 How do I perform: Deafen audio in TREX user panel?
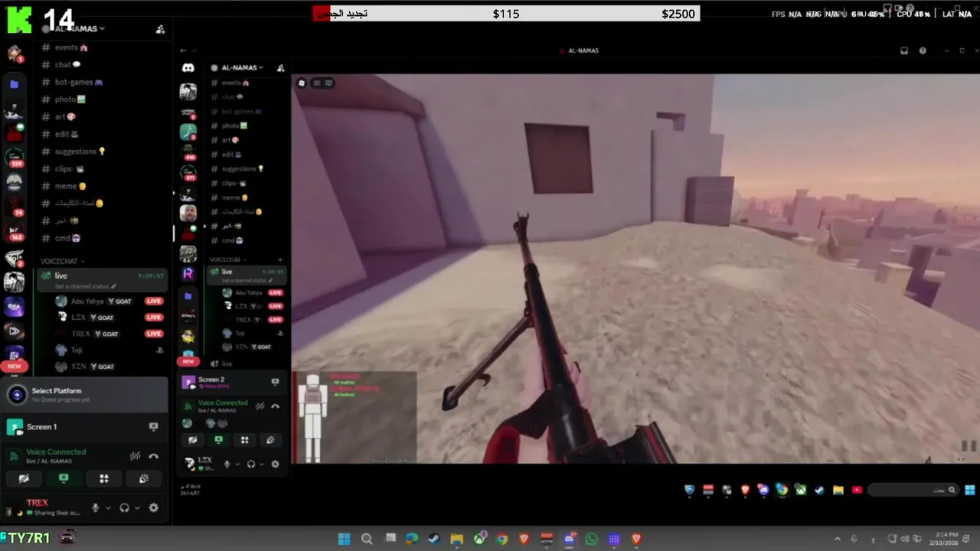[124, 507]
